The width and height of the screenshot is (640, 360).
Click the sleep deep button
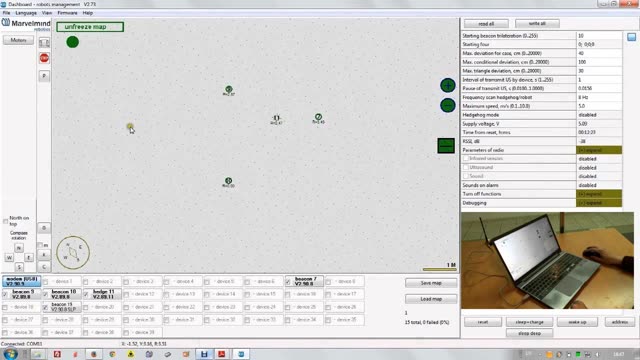(529, 333)
